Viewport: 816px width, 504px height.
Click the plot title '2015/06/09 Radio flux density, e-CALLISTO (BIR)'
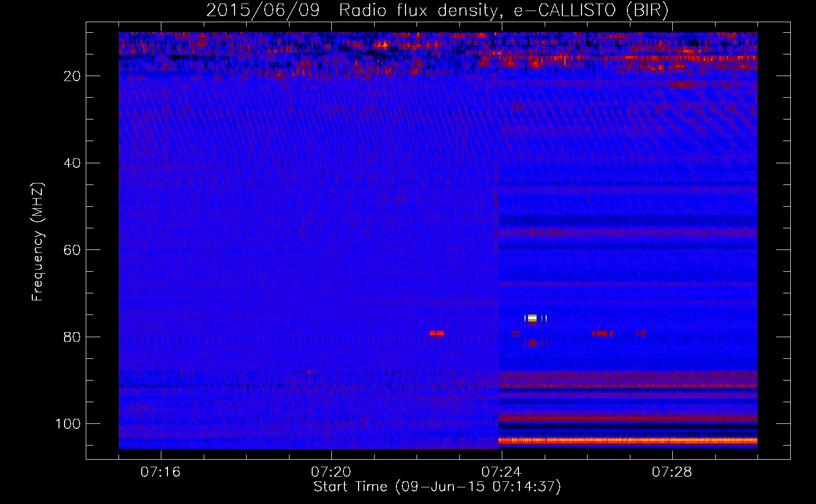437,10
